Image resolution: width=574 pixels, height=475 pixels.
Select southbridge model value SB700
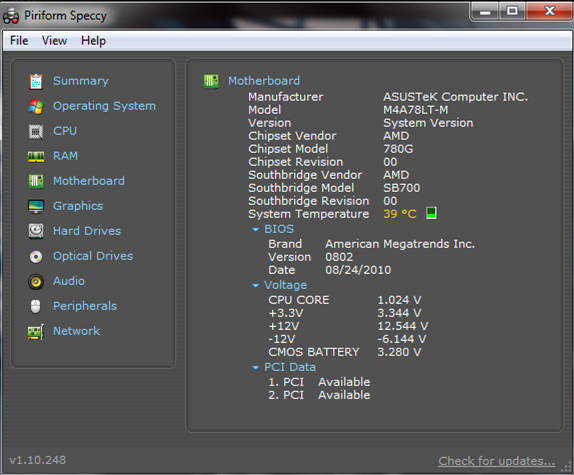pos(402,188)
